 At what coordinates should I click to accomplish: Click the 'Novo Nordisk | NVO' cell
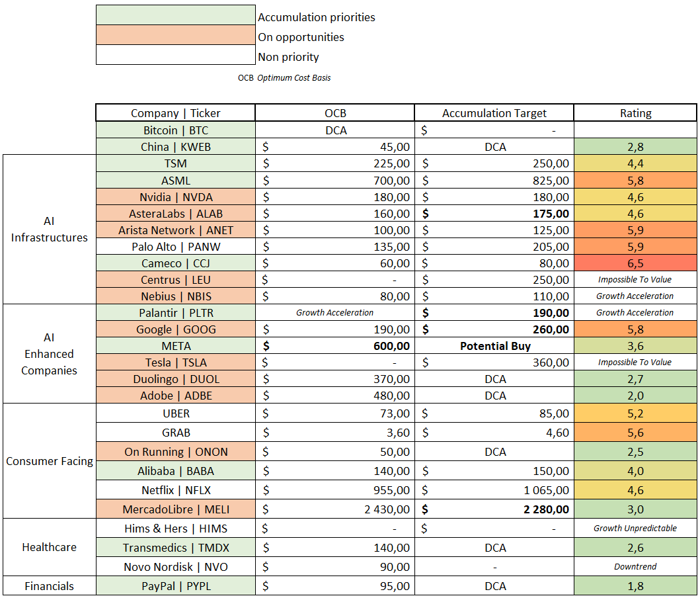175,566
